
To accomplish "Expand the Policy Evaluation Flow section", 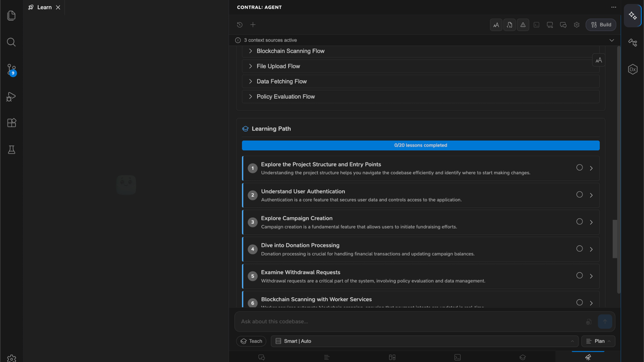I will [x=421, y=97].
